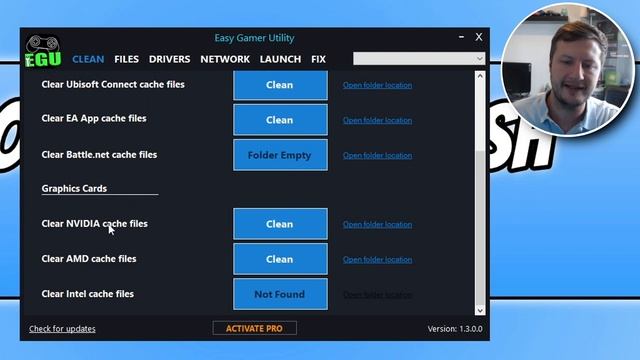Click the Clear AMD cache files label
This screenshot has width=640, height=360.
89,259
